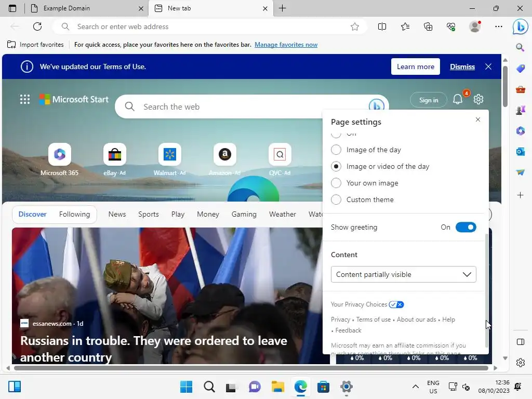
Task: Open the Gaming category tab
Action: tap(244, 214)
